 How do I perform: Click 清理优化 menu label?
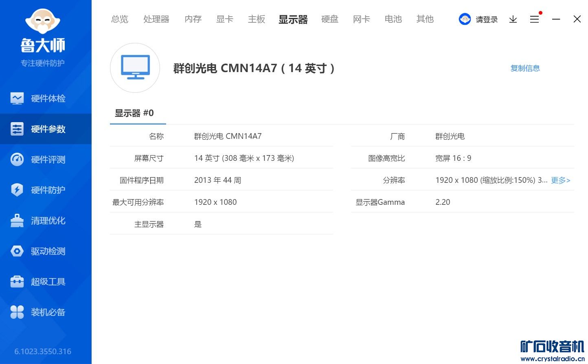[x=48, y=221]
